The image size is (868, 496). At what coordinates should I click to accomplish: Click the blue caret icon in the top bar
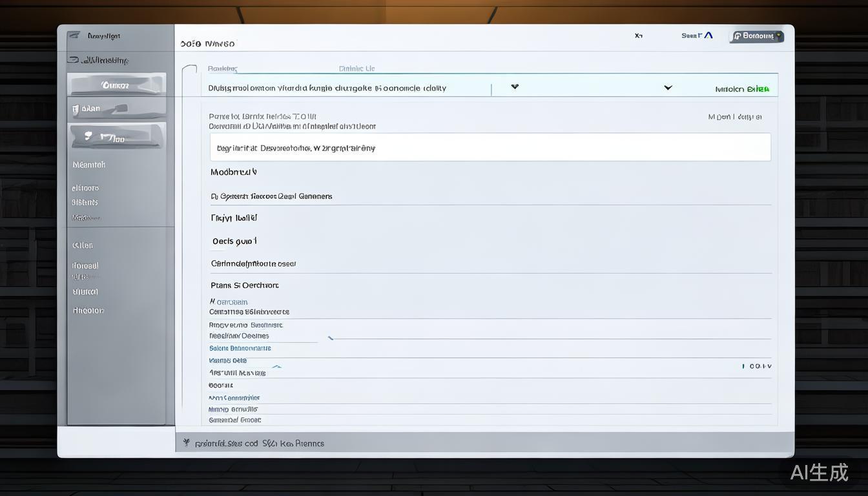click(708, 36)
